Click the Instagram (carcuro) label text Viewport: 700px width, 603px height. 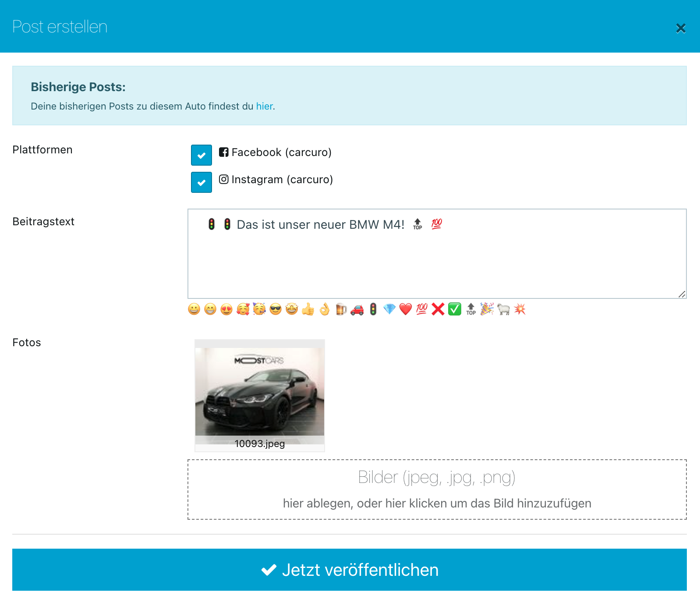click(282, 179)
